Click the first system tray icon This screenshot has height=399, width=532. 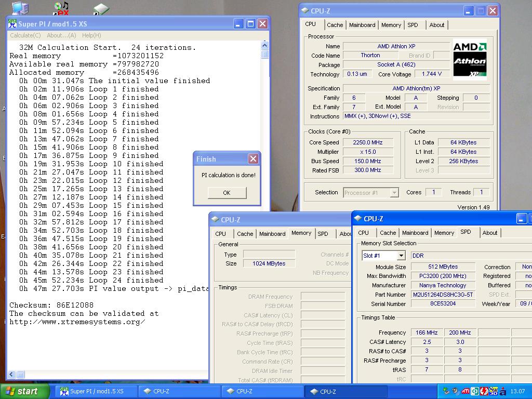[x=446, y=391]
